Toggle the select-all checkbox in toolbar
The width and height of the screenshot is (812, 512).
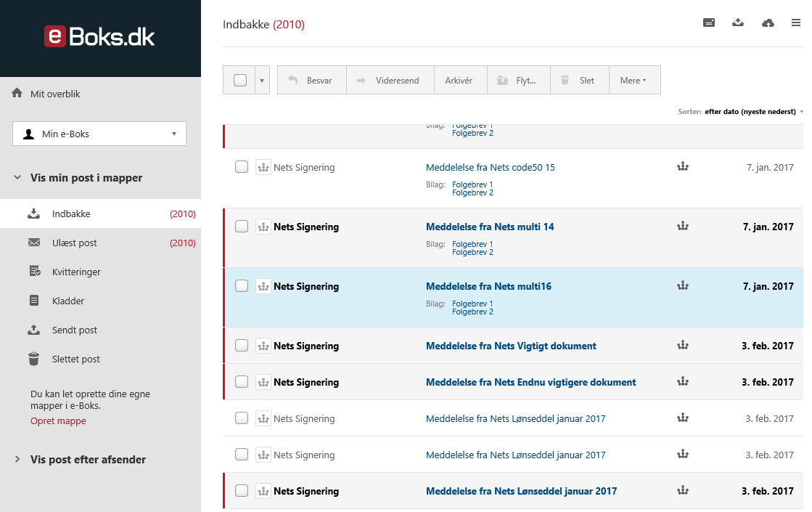coord(239,81)
